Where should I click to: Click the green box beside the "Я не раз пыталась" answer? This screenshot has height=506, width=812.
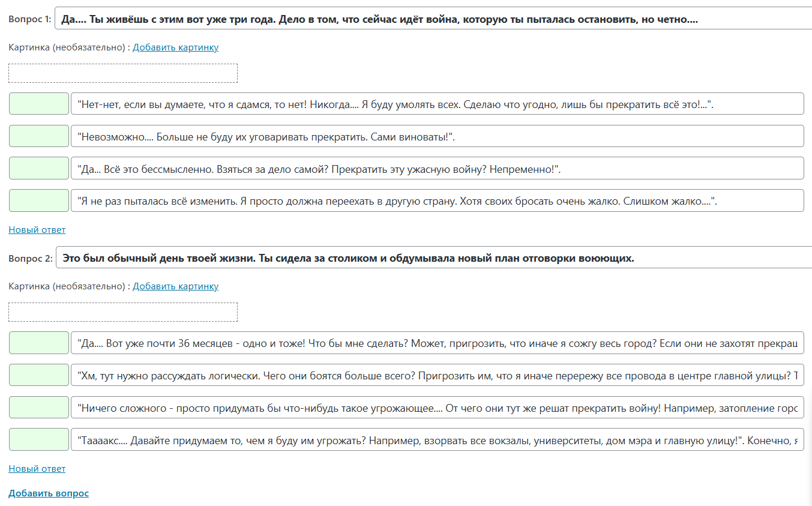[39, 200]
